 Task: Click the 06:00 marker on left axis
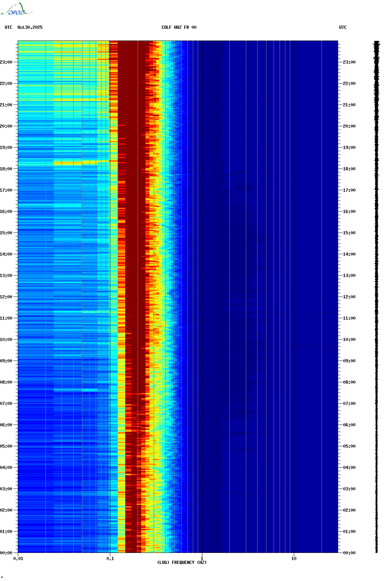pos(6,425)
